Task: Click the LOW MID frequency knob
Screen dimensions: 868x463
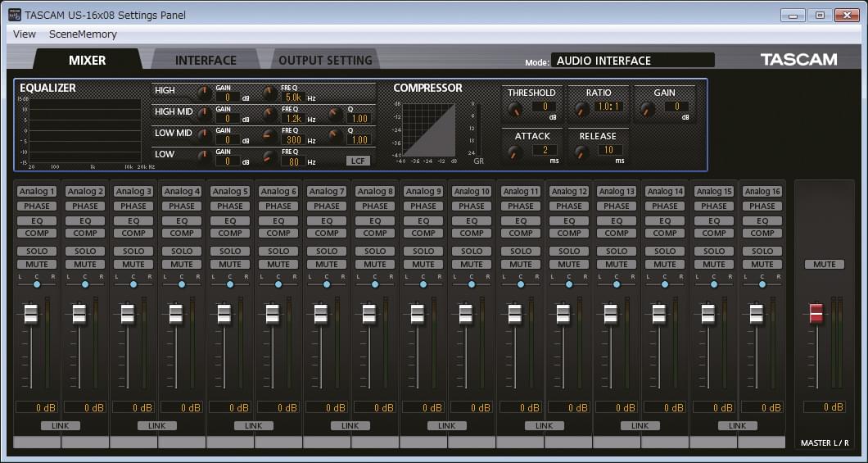Action: coord(270,136)
